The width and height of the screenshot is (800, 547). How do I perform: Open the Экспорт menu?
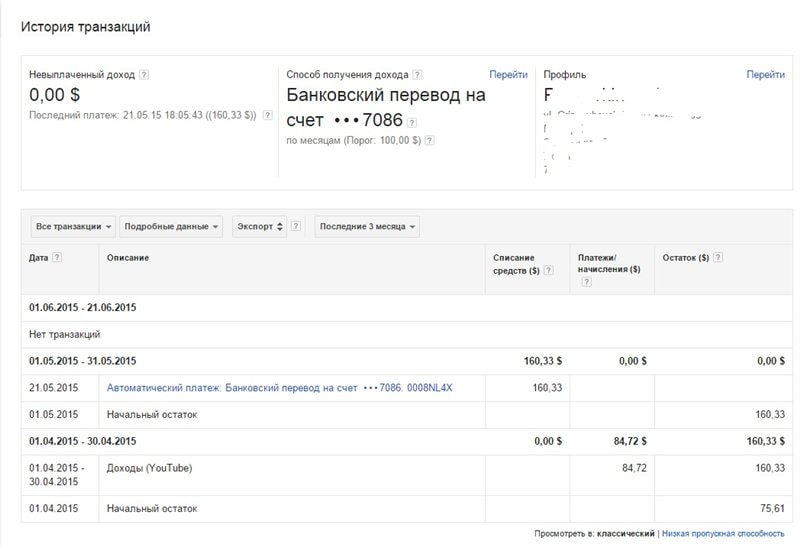coord(260,227)
